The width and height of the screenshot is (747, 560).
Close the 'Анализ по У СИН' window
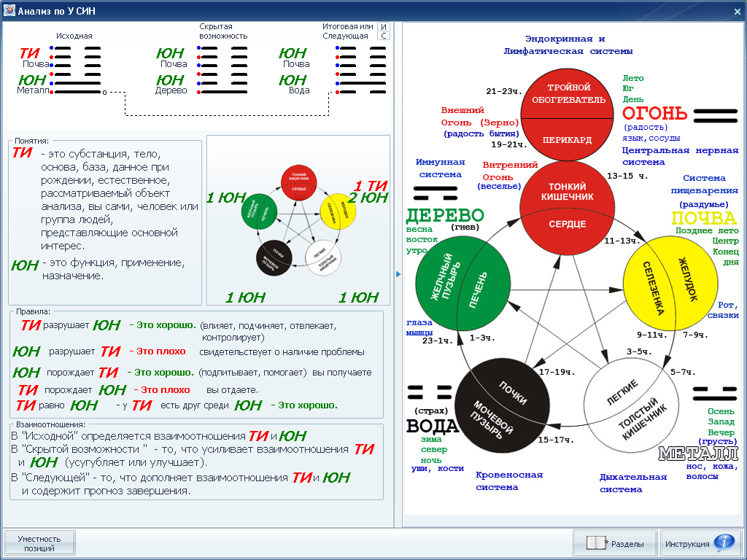(737, 12)
